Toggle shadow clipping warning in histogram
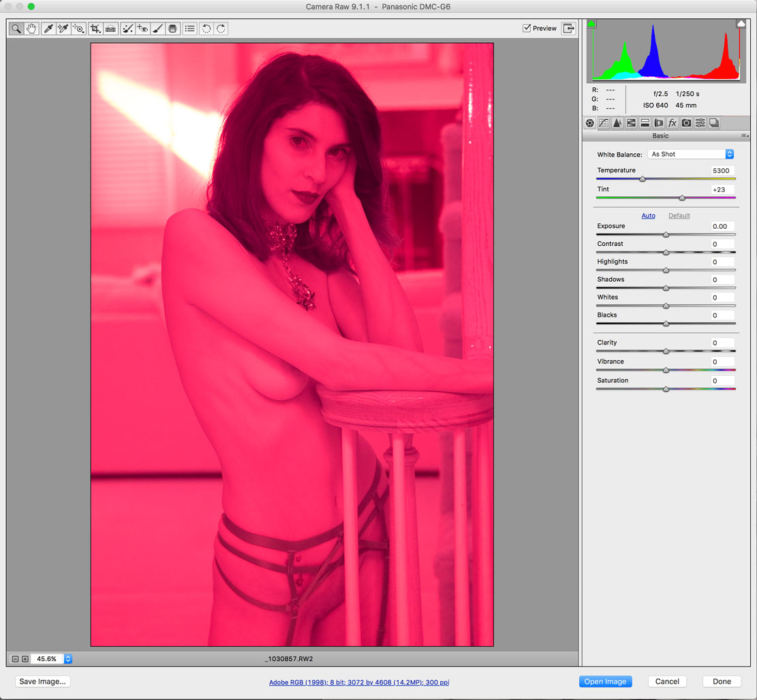The image size is (757, 700). [591, 24]
